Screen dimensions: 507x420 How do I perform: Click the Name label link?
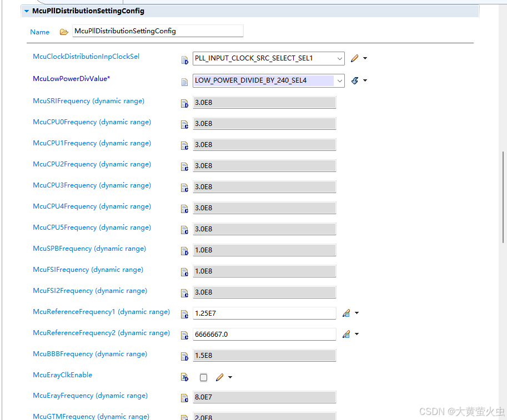[40, 32]
